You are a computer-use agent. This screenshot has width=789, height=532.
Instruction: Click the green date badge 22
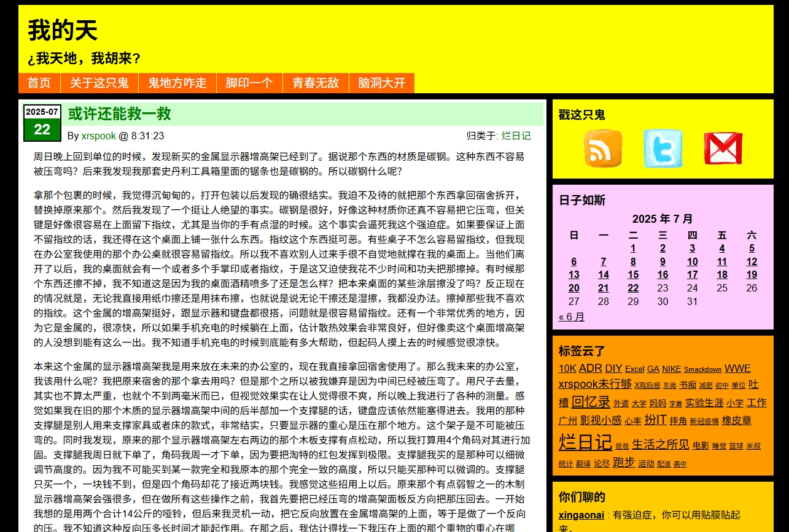(x=42, y=129)
